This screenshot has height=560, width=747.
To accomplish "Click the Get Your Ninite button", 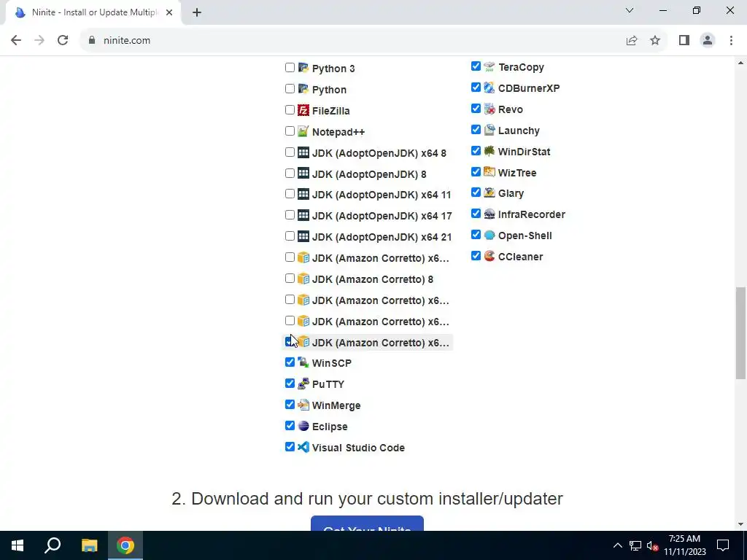I will click(x=367, y=524).
